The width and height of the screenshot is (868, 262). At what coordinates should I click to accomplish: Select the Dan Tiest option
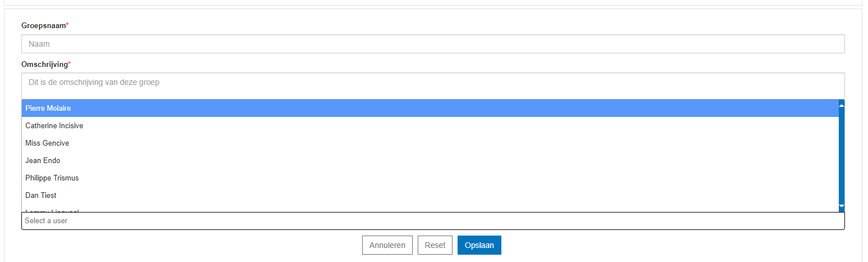pos(41,196)
